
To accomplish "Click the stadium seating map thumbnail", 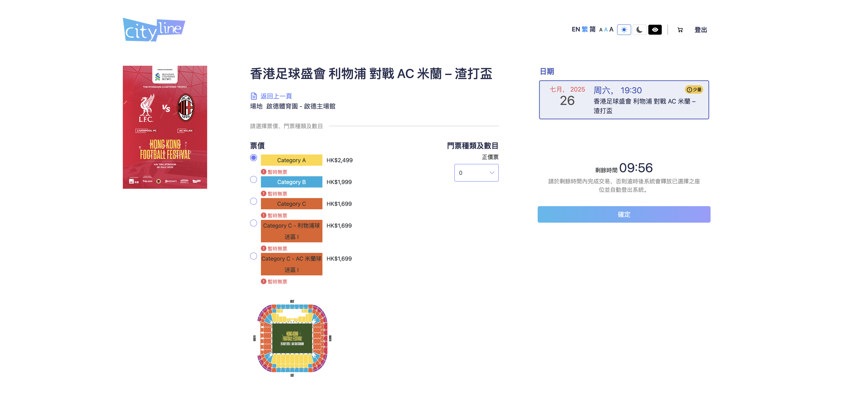I will coord(292,338).
